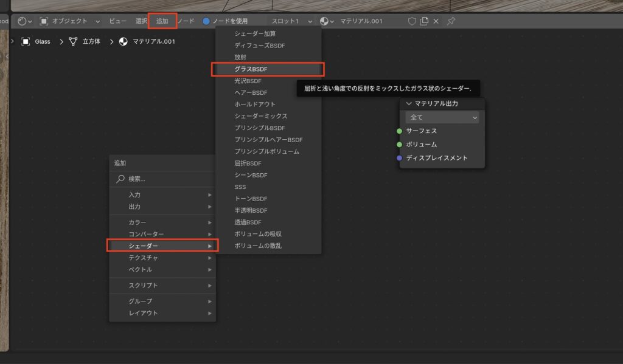The image size is (623, 364).
Task: Open the material browser icon beside スロット1
Action: click(327, 20)
